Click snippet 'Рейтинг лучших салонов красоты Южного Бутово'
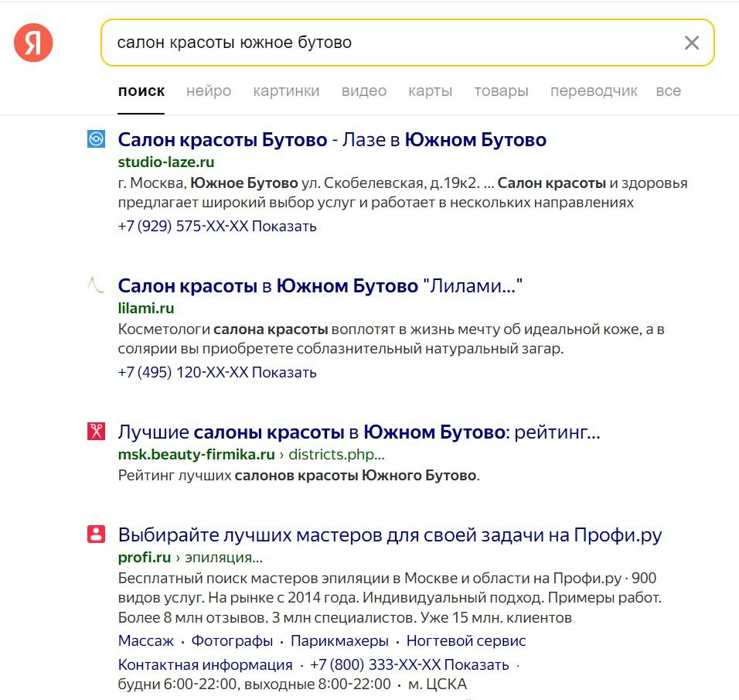Image resolution: width=739 pixels, height=700 pixels. point(299,475)
